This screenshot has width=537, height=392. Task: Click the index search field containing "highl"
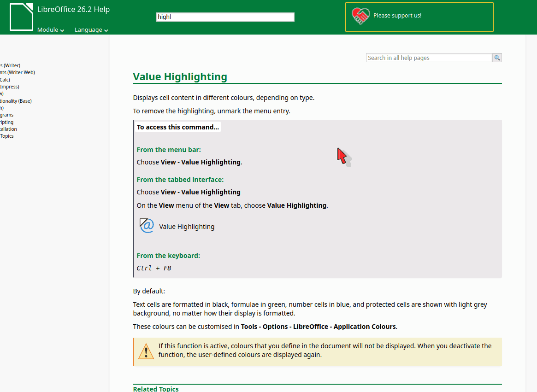click(225, 17)
